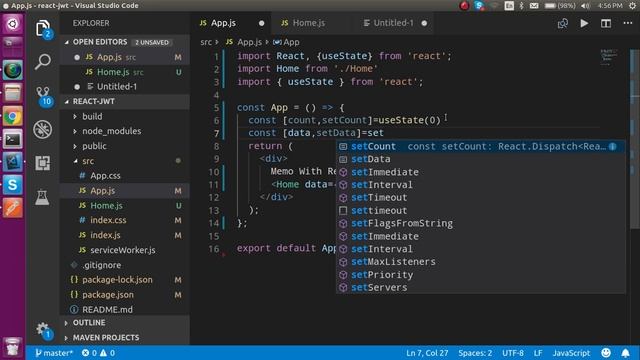This screenshot has width=640, height=360.
Task: Close Untitled-1 tab via unsaved dot
Action: [x=424, y=23]
